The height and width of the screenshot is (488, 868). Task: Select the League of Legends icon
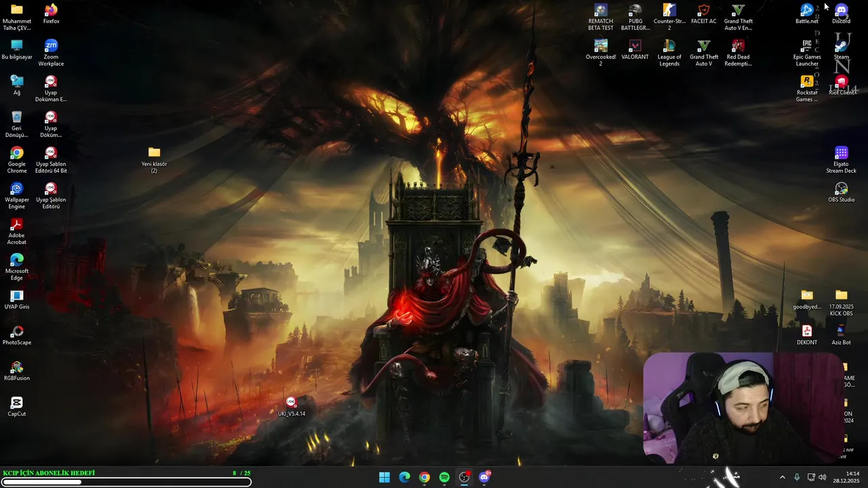point(669,53)
